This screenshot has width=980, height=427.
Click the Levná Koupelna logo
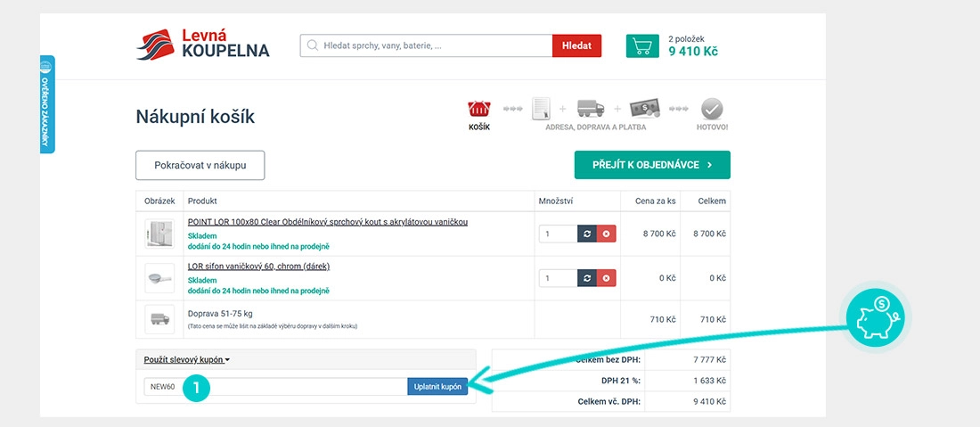pos(203,45)
